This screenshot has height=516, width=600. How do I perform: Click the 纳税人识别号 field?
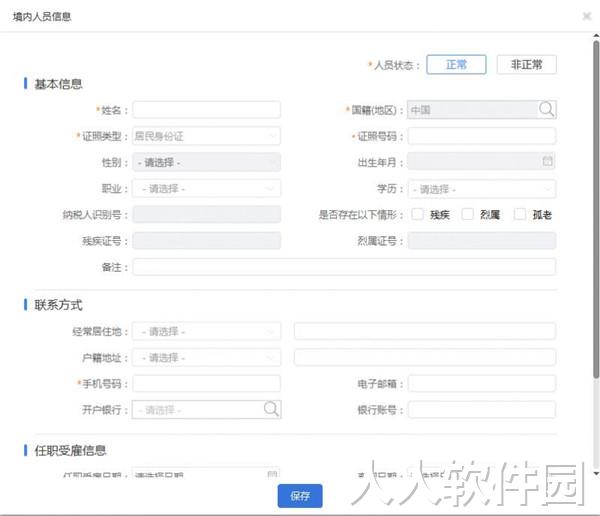[207, 214]
